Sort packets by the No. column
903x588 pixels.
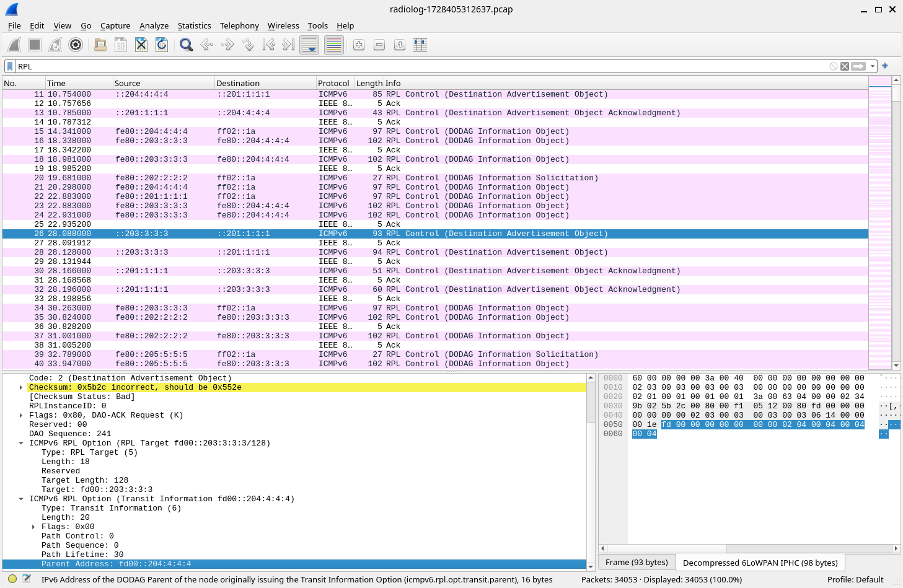[24, 83]
